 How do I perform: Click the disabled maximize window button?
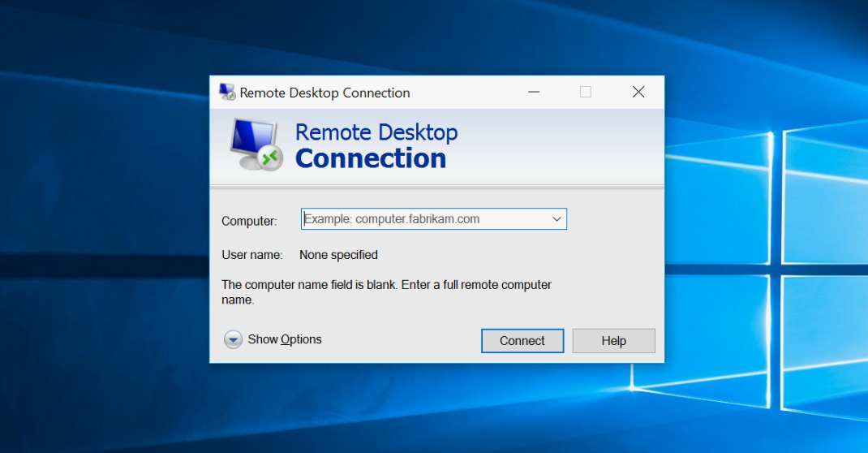[x=586, y=92]
